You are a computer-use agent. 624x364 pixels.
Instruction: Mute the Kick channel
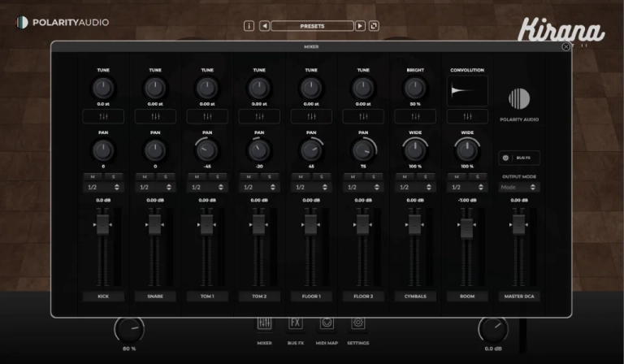(x=93, y=176)
